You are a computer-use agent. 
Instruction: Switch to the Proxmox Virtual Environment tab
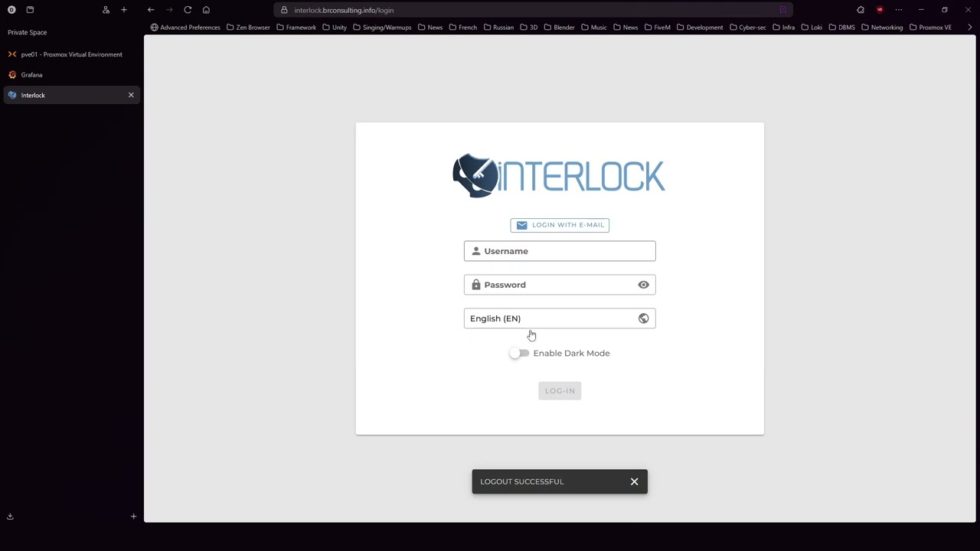tap(71, 54)
